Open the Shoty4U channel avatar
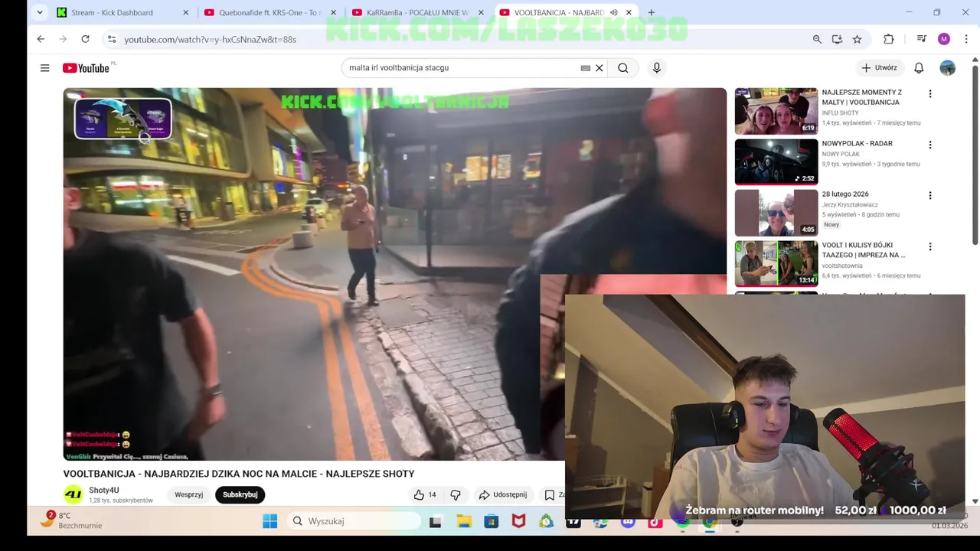The width and height of the screenshot is (980, 551). coord(73,494)
